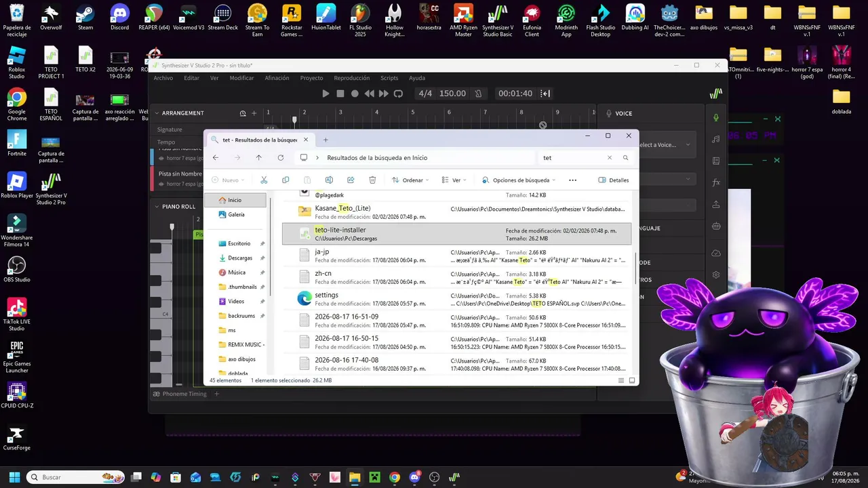Click Rename in File Explorer toolbar
Image resolution: width=868 pixels, height=488 pixels.
tap(329, 180)
